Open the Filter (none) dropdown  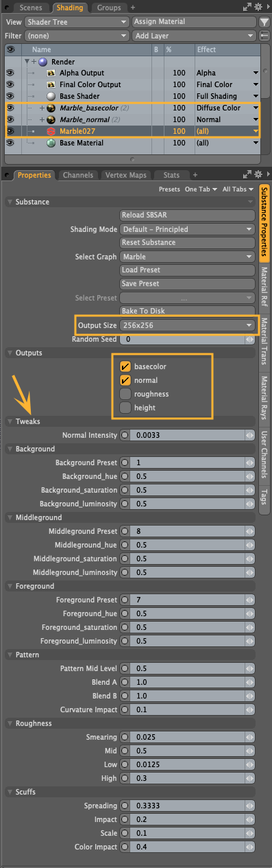(77, 35)
